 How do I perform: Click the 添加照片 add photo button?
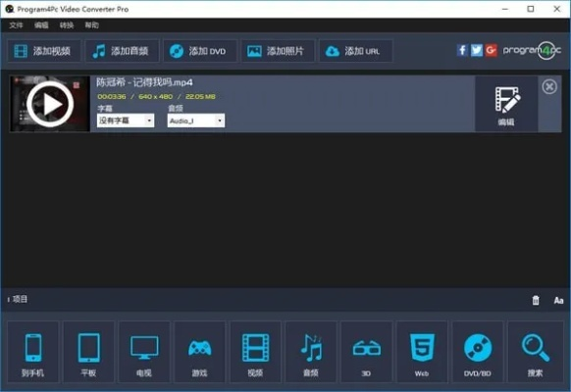point(278,51)
